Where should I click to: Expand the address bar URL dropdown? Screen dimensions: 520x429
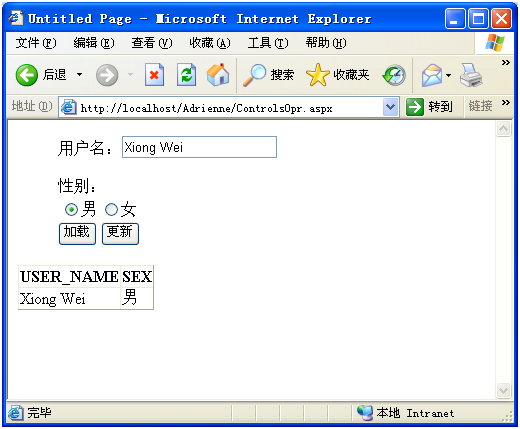pyautogui.click(x=391, y=107)
